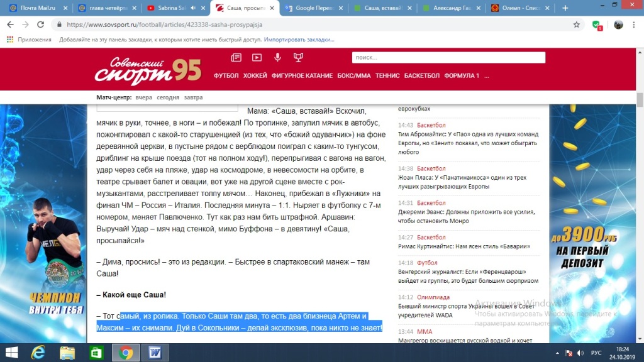Switch to the Александр Гаи tab
Viewport: 644px width, 362px height.
click(452, 8)
